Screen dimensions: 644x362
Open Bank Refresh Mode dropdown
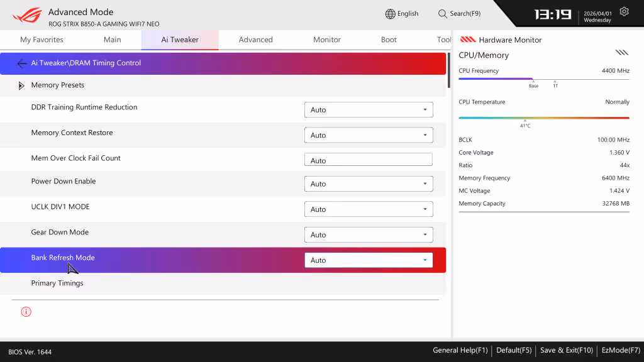[x=369, y=260]
